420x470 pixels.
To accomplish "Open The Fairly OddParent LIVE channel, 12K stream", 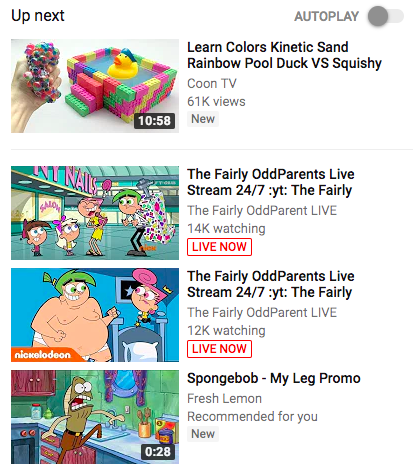I will pos(262,312).
